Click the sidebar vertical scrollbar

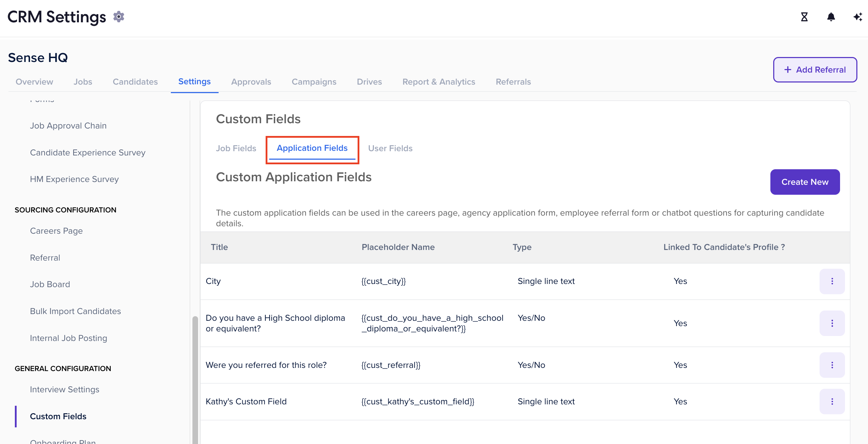[x=195, y=380]
